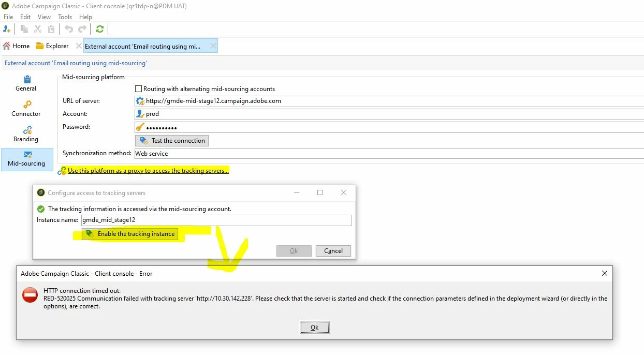Open the Branding section icon
Screen dimensions: 644x357
pyautogui.click(x=27, y=130)
